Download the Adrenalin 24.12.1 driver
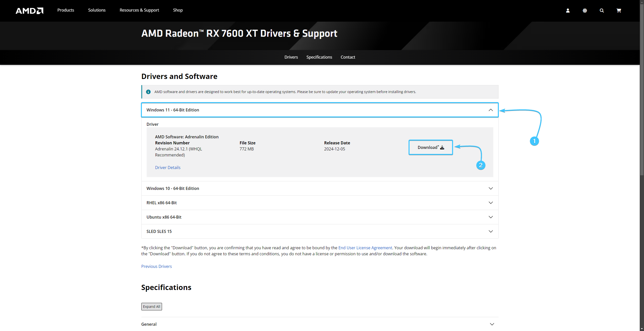 (431, 147)
